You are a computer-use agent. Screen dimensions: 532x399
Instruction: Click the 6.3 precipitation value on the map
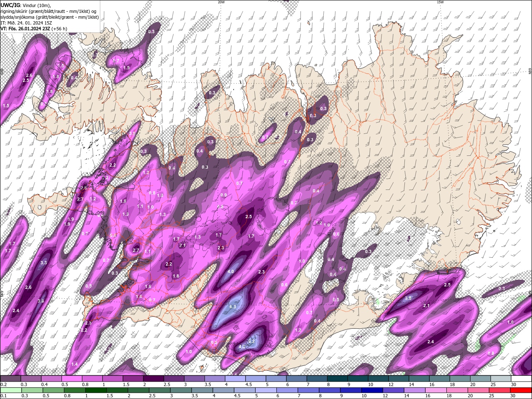[233, 307]
